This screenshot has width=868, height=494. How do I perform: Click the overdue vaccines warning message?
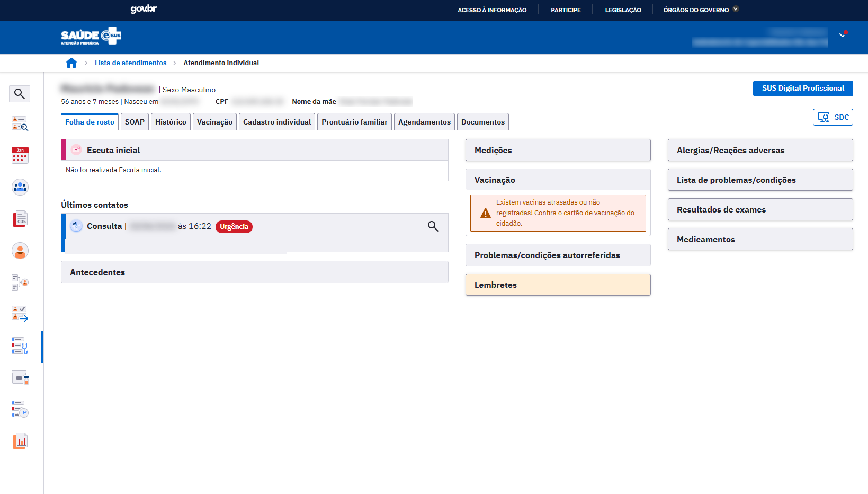click(558, 213)
